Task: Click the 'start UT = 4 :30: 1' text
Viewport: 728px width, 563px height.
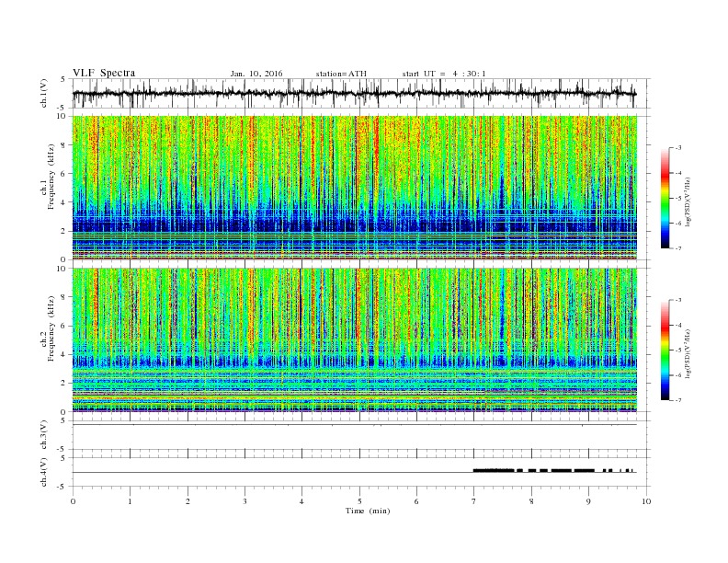Action: pos(444,74)
